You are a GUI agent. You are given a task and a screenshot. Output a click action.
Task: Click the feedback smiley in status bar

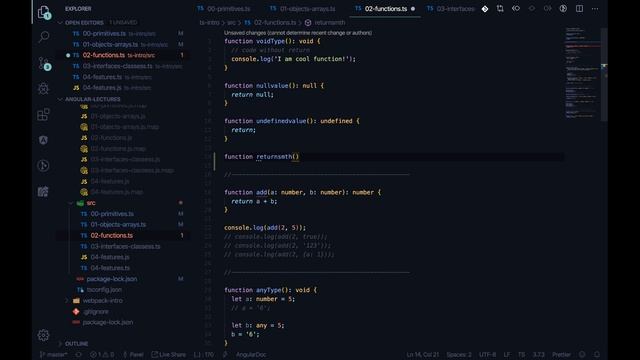[582, 355]
